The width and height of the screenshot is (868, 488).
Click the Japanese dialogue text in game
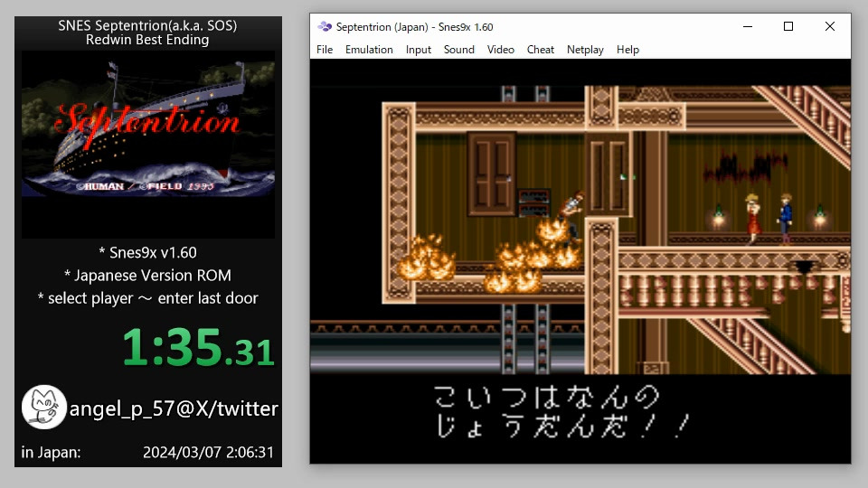(x=561, y=412)
